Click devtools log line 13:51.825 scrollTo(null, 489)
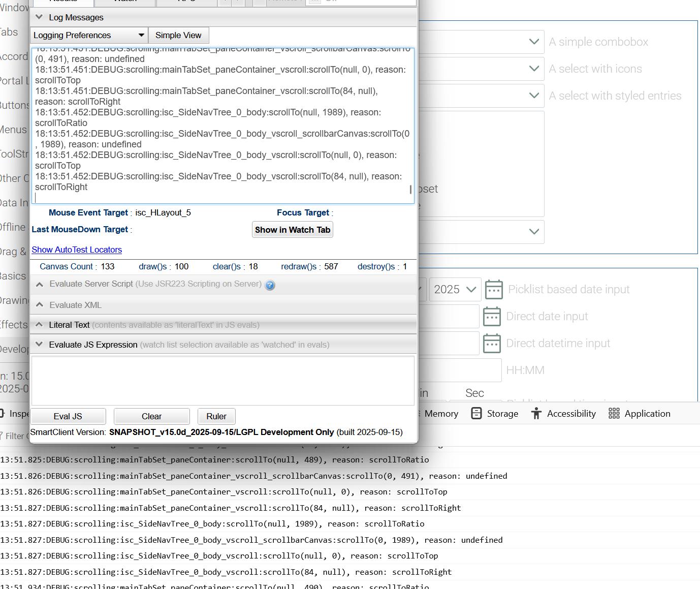 (214, 460)
